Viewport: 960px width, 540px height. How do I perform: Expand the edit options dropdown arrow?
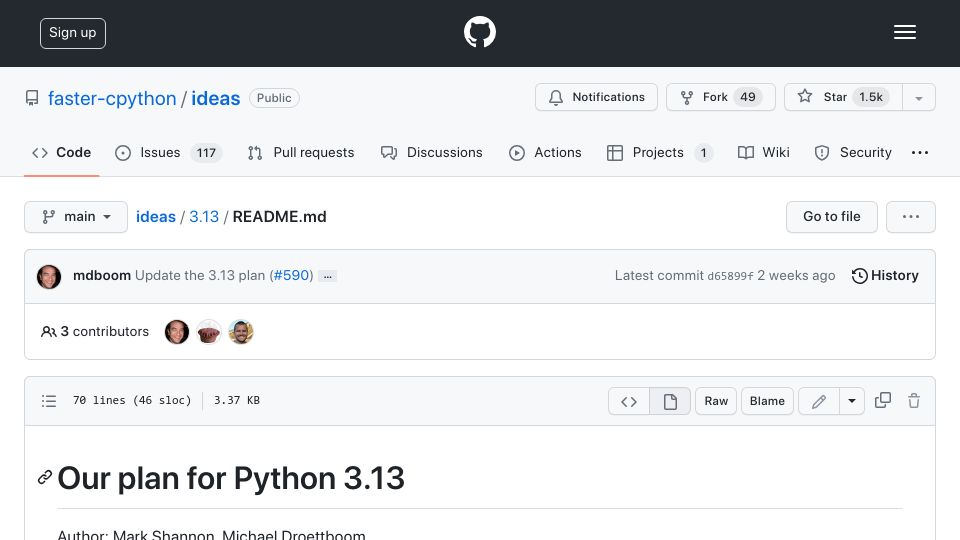click(852, 401)
